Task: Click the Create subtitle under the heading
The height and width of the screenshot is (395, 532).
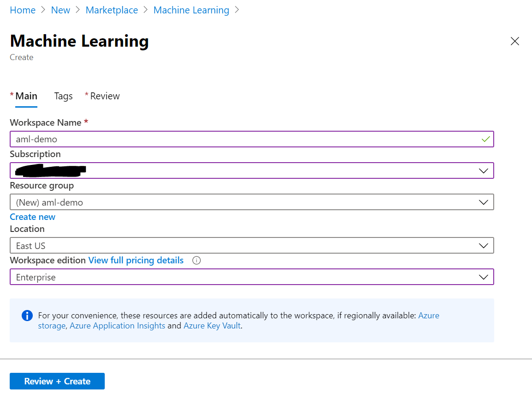Action: pyautogui.click(x=21, y=57)
